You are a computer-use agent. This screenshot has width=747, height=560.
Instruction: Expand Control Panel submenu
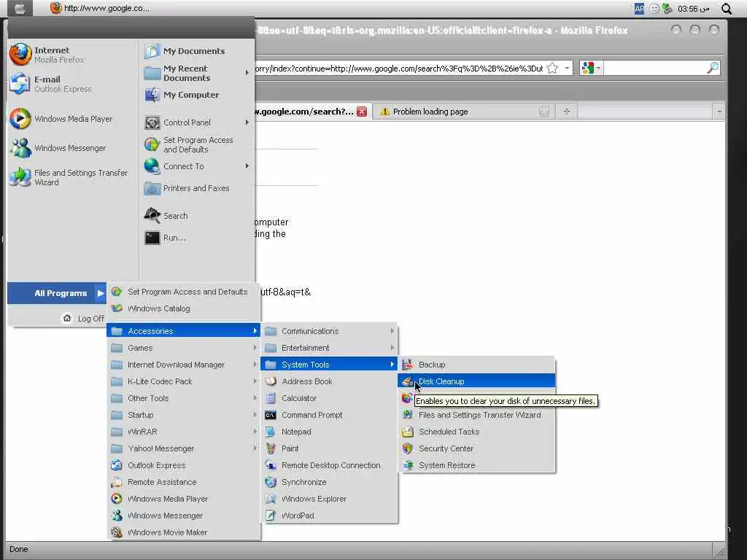(x=247, y=122)
